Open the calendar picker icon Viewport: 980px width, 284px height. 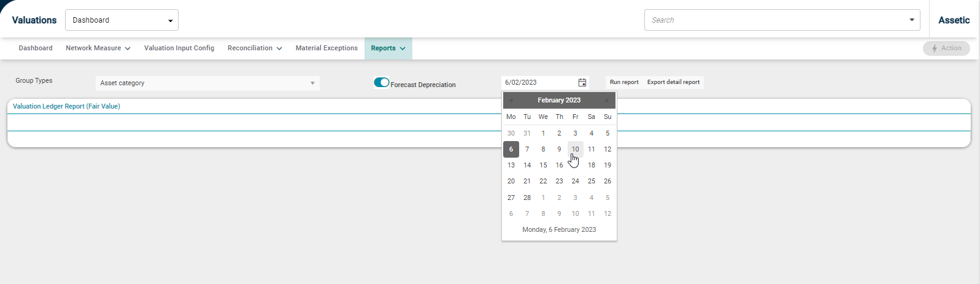tap(582, 82)
